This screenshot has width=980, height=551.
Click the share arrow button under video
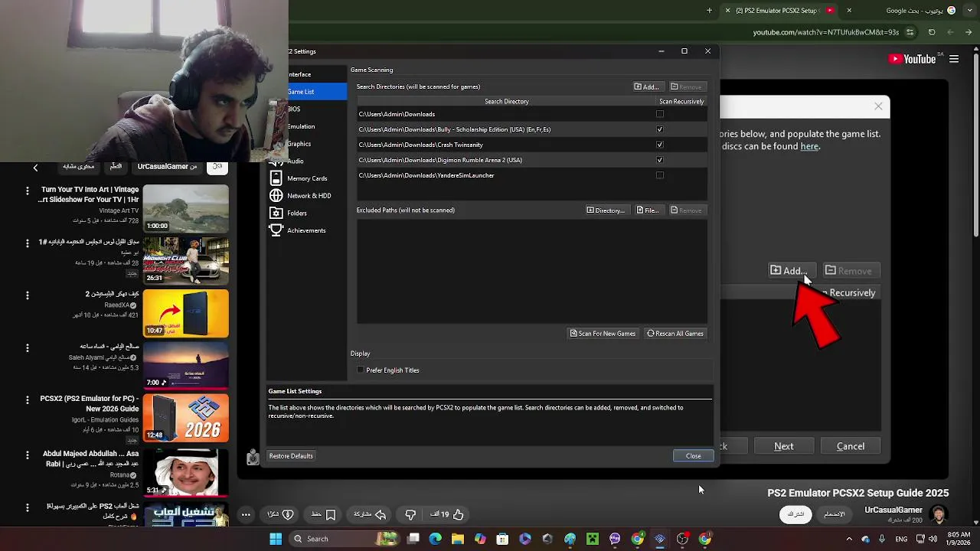[370, 514]
